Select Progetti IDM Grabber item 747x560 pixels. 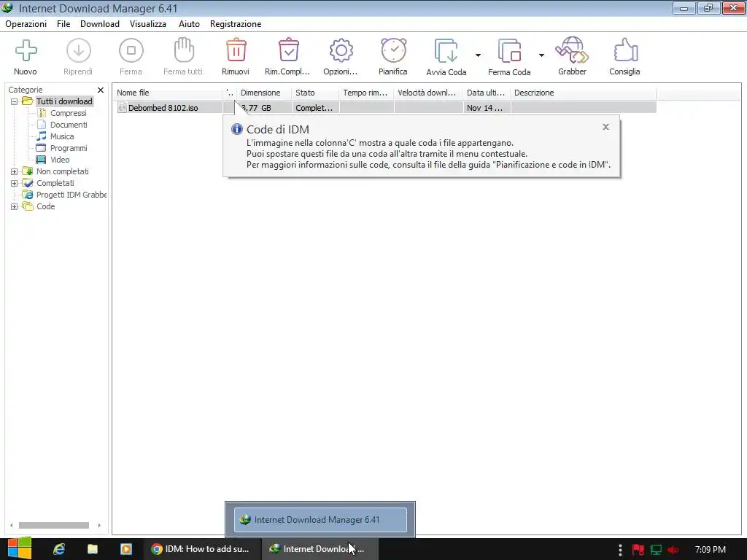[71, 195]
